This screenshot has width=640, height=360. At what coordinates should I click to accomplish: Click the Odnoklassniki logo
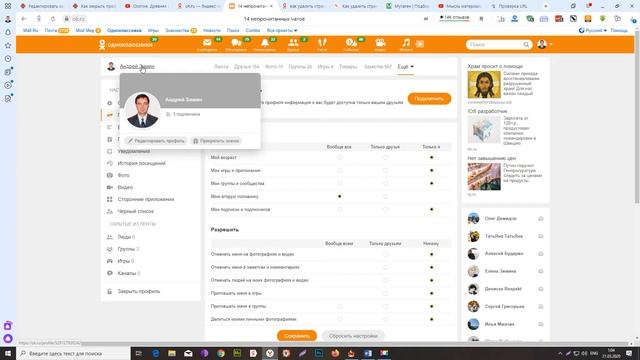coord(126,44)
